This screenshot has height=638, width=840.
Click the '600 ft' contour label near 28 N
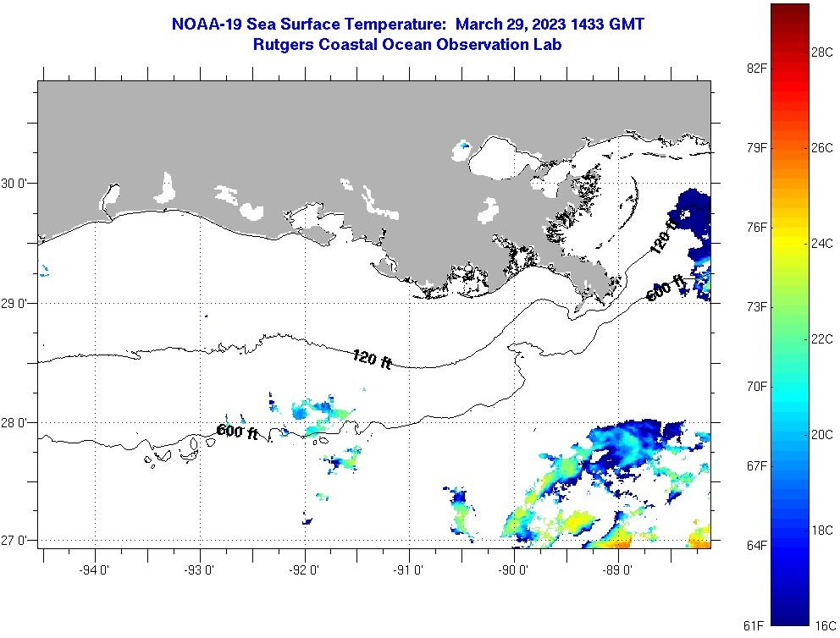tap(237, 432)
